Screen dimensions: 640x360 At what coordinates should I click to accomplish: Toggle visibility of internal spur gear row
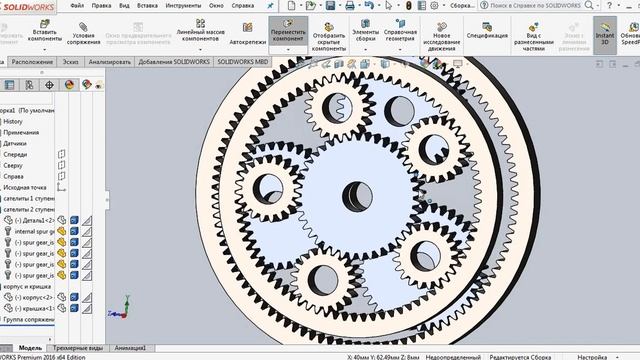pyautogui.click(x=62, y=231)
